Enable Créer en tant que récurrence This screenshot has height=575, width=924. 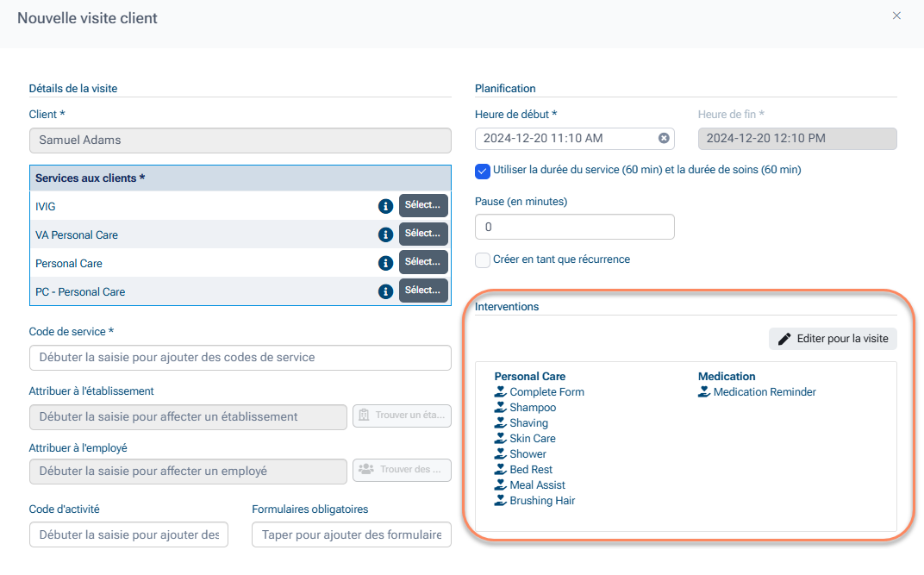point(483,259)
